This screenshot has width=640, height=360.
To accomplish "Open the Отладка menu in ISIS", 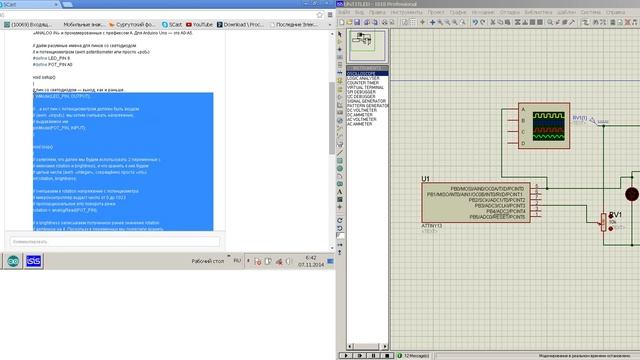I will pyautogui.click(x=510, y=12).
